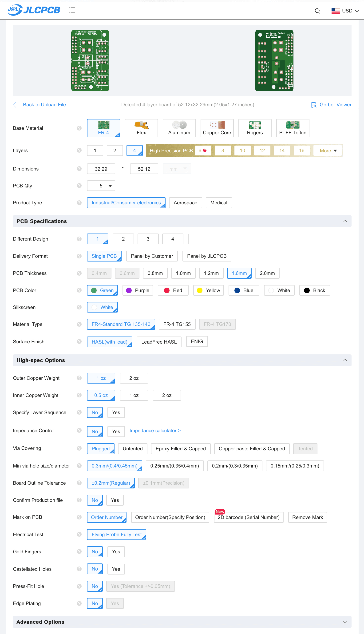Select the Medical product type
The height and width of the screenshot is (634, 364).
click(x=218, y=203)
